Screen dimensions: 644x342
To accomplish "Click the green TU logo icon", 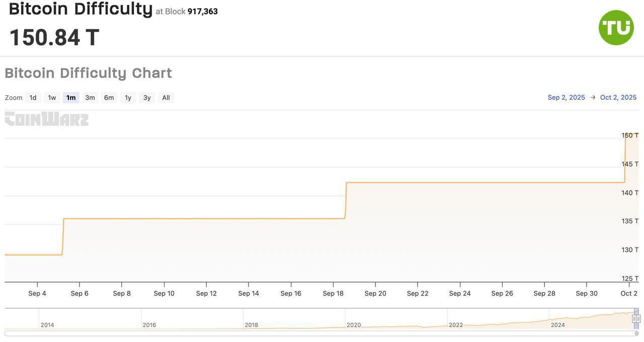I will pos(616,28).
